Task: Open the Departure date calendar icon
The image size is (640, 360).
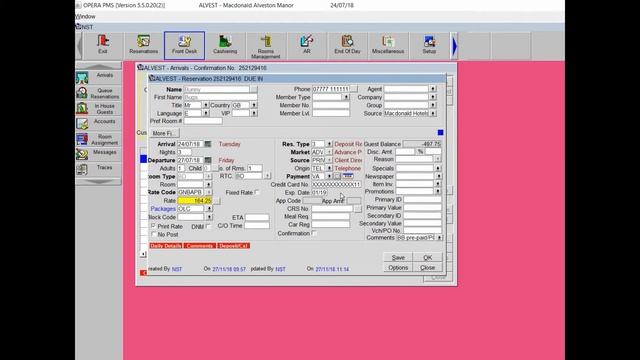Action: point(208,160)
